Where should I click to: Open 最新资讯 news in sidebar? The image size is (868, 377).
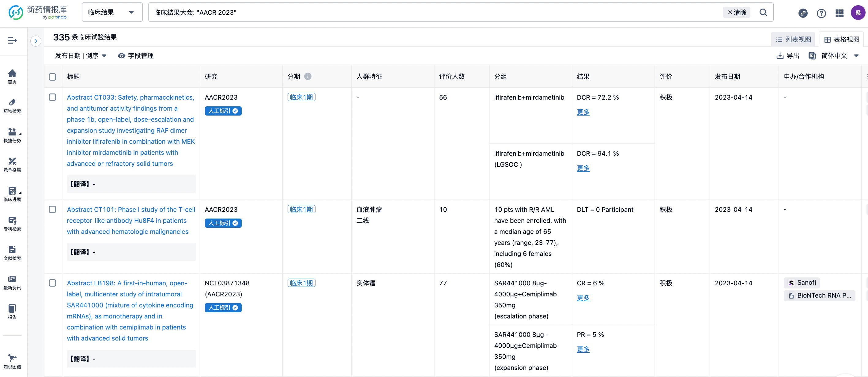[x=12, y=282]
